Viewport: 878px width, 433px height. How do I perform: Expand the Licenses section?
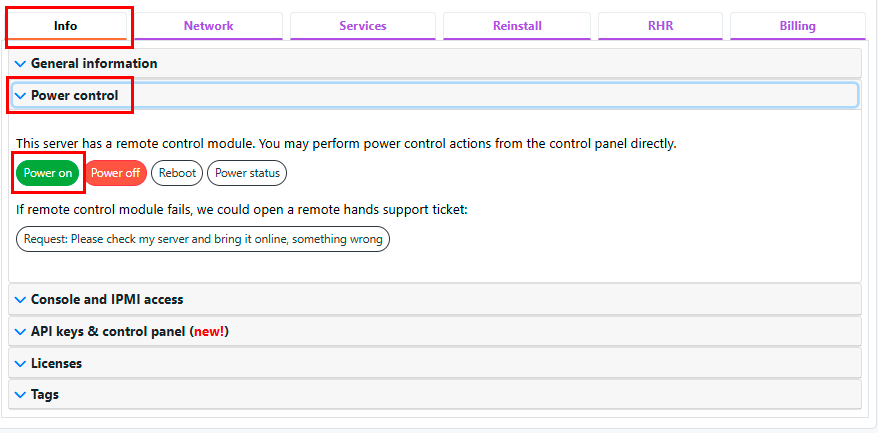[435, 363]
